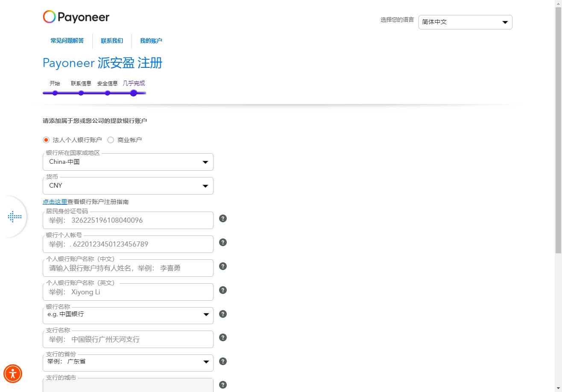The height and width of the screenshot is (392, 562).
Task: Open 联系我们 menu link
Action: point(112,41)
